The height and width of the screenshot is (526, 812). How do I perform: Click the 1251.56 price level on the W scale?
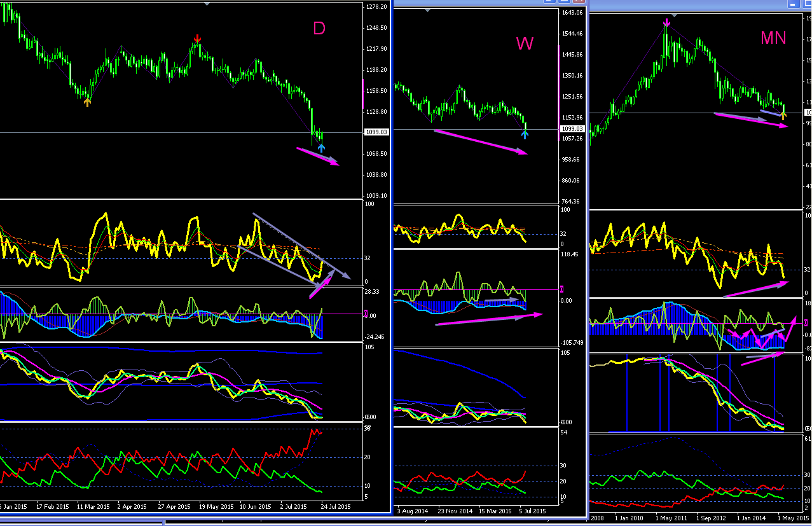(x=573, y=97)
